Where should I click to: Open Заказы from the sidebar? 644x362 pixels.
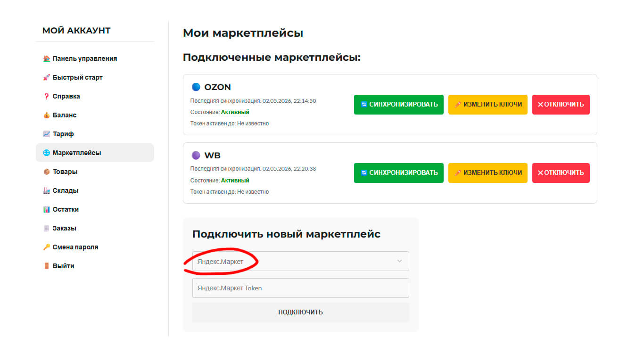click(95, 228)
